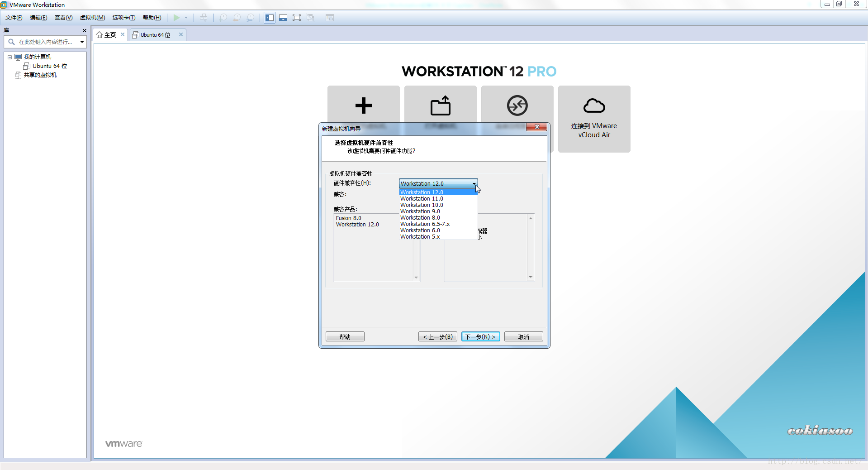Open the 硬件兼容性 hardware compatibility combo box
The height and width of the screenshot is (470, 868).
[438, 183]
